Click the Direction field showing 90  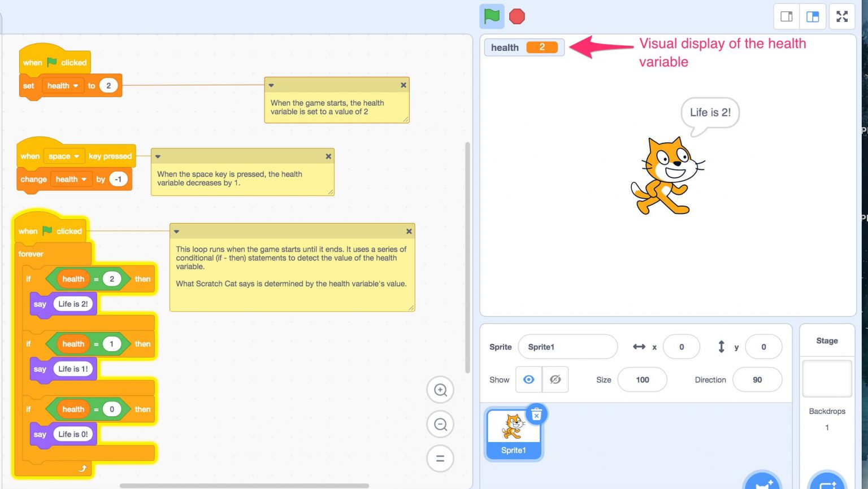pos(757,379)
